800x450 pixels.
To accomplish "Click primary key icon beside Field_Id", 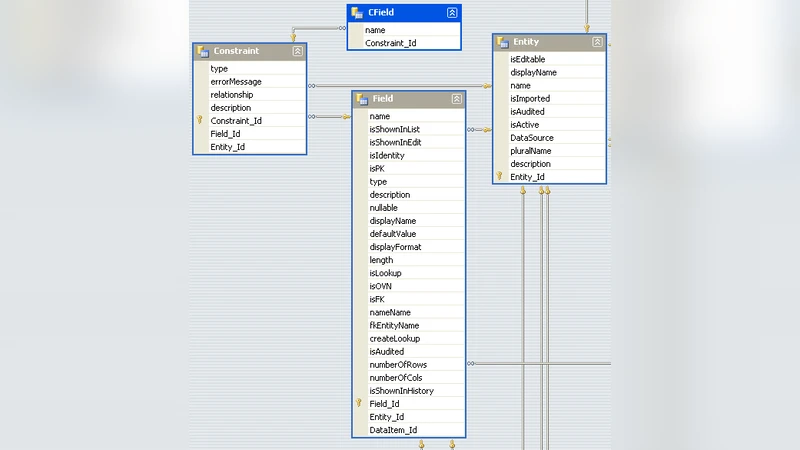I will pyautogui.click(x=359, y=404).
